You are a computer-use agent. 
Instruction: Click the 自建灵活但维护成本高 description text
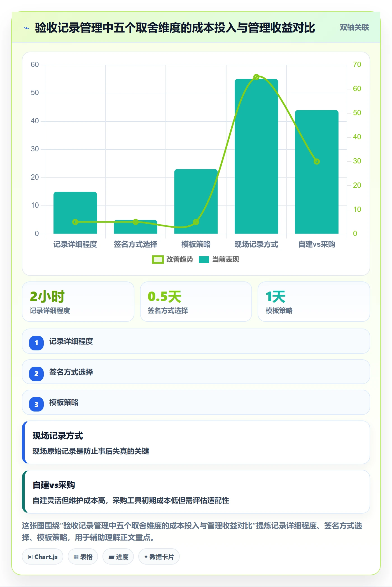point(131,500)
